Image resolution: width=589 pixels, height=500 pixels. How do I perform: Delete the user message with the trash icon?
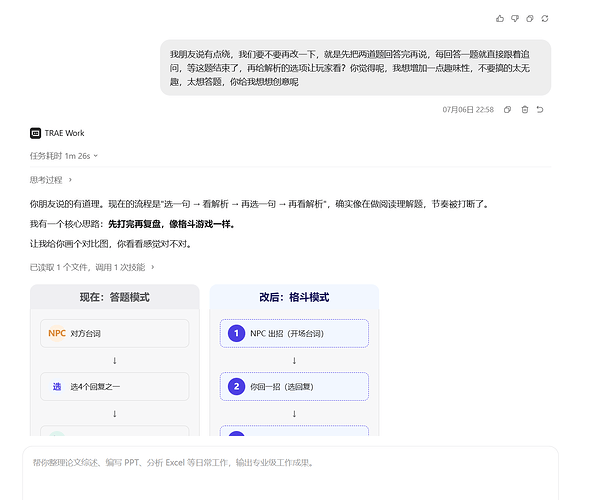pyautogui.click(x=525, y=109)
